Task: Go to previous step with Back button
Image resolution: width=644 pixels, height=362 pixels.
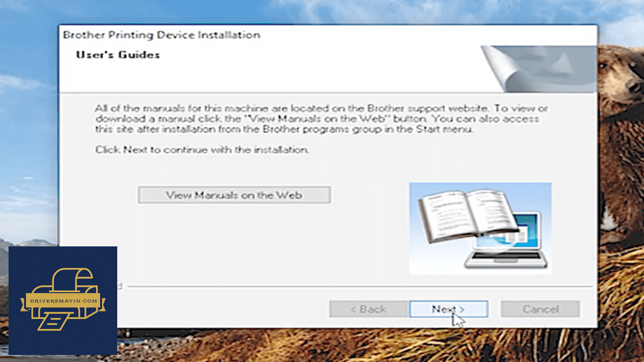Action: coord(368,309)
